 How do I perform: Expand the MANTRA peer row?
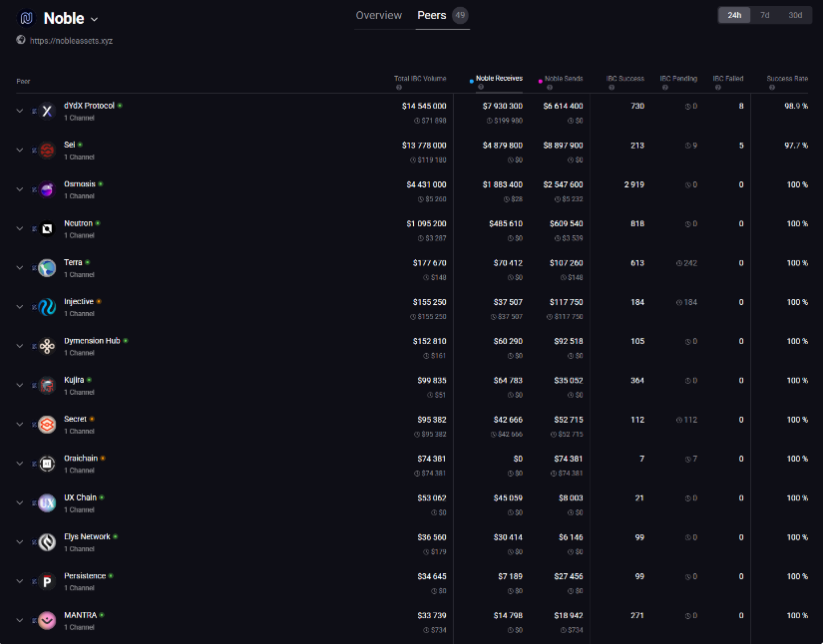(20, 620)
